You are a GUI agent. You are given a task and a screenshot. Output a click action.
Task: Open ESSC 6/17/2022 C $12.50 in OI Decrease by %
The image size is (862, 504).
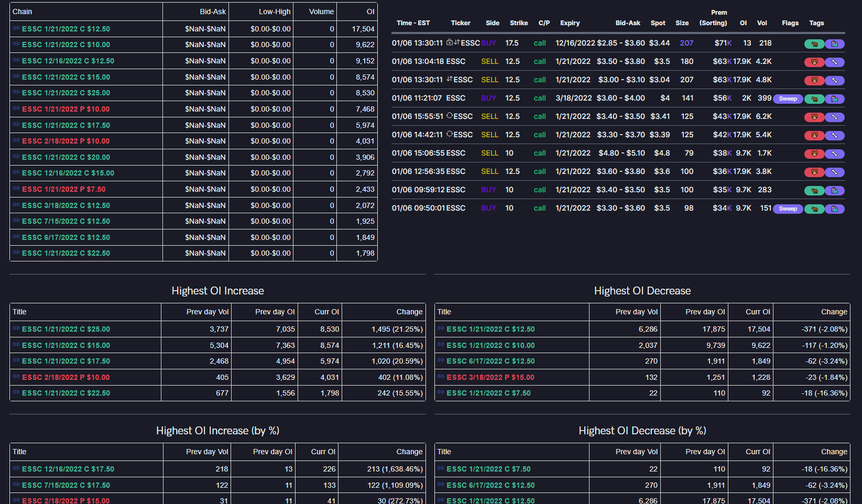pyautogui.click(x=490, y=485)
